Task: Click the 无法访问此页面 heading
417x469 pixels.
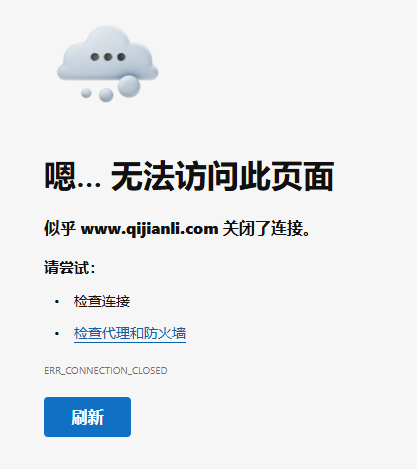Action: point(222,176)
